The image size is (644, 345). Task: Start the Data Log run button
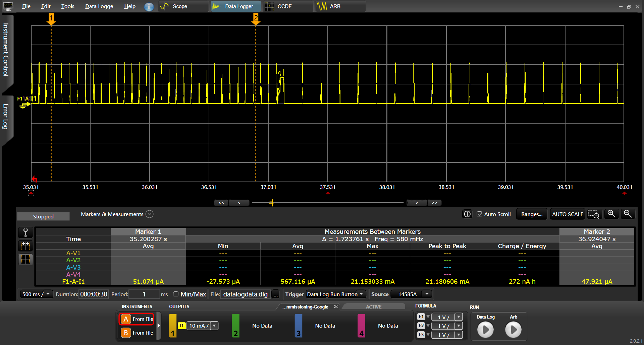(485, 330)
